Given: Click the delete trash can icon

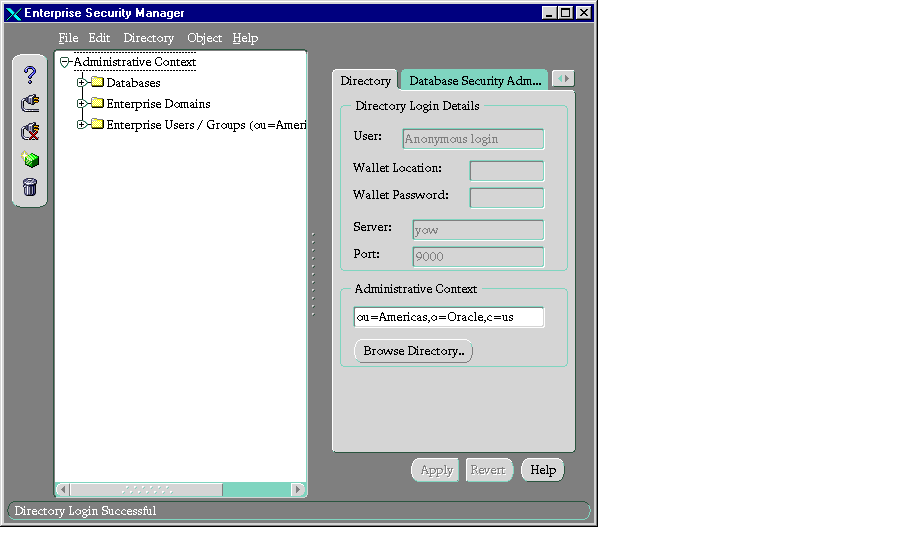Looking at the screenshot, I should pos(30,186).
